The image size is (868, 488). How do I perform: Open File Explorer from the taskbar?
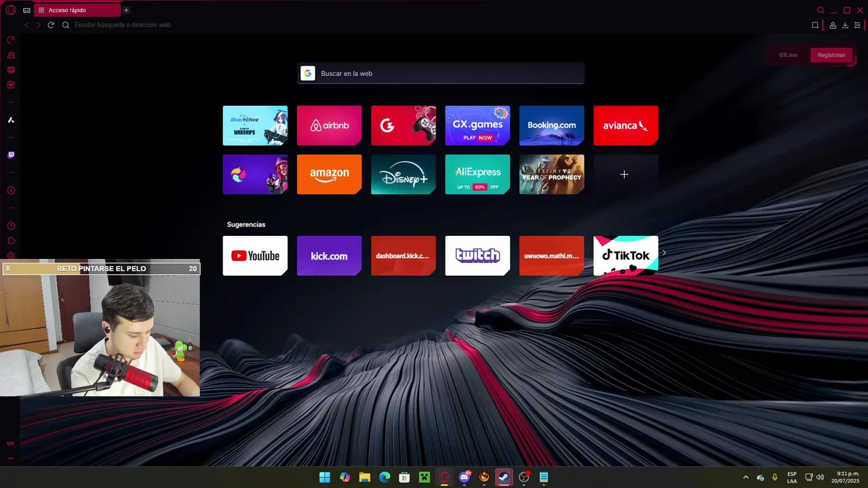[x=364, y=477]
